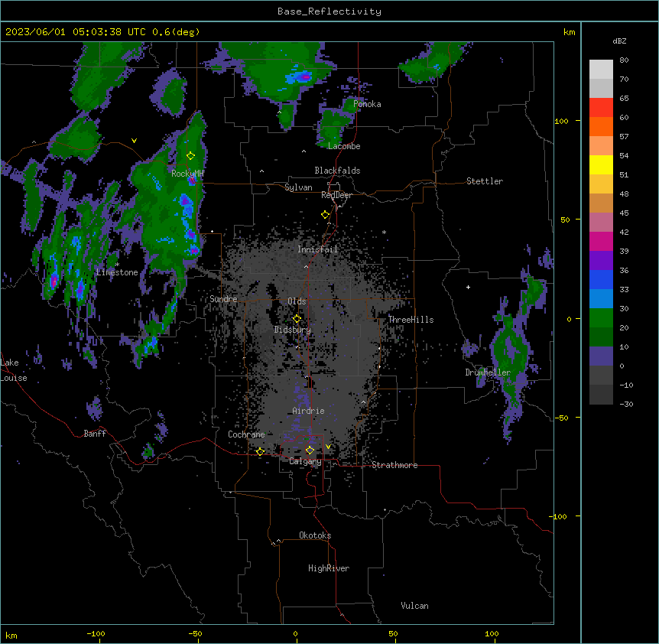Screen dimensions: 659x644
Task: Select the Ponoka city label
Action: point(367,104)
